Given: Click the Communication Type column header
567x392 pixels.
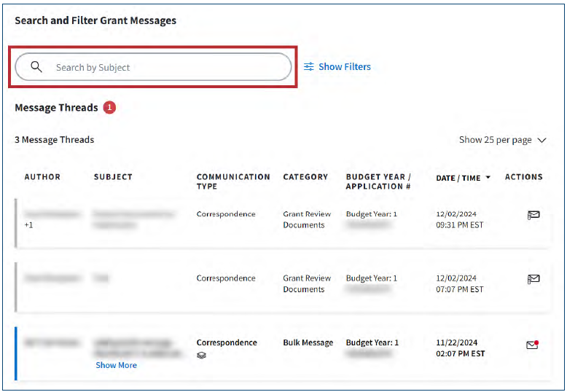Looking at the screenshot, I should (x=232, y=181).
